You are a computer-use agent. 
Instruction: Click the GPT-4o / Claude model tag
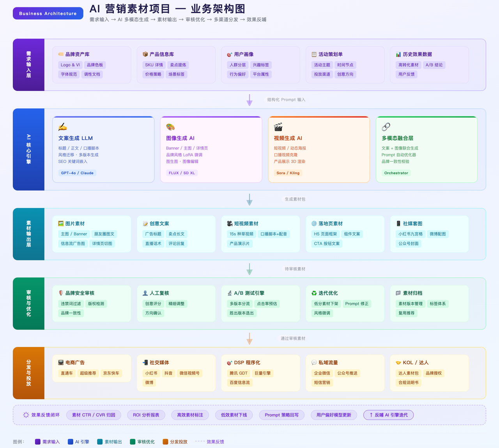click(x=77, y=173)
